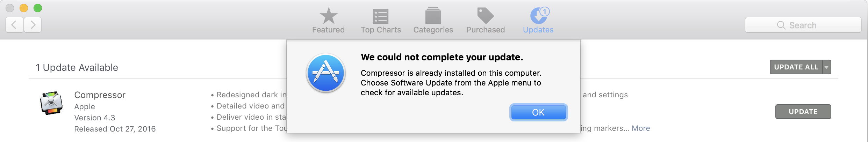Open the Purchased tag icon
868x142 pixels.
tap(485, 16)
